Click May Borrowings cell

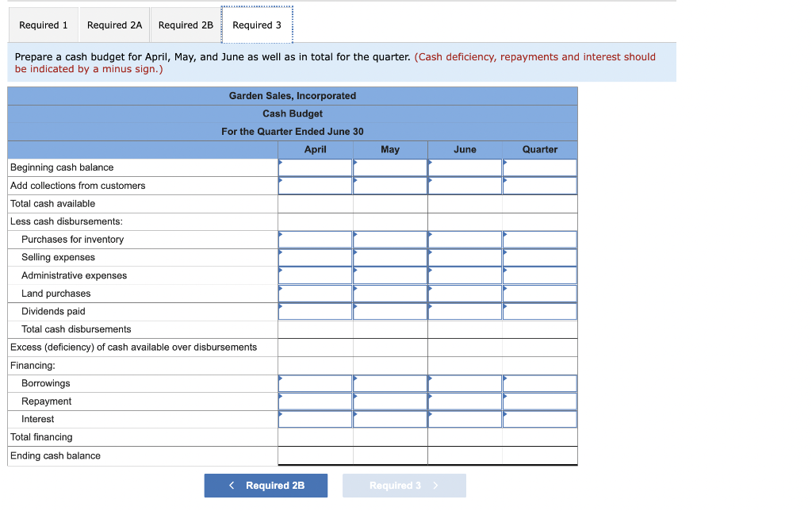point(390,383)
